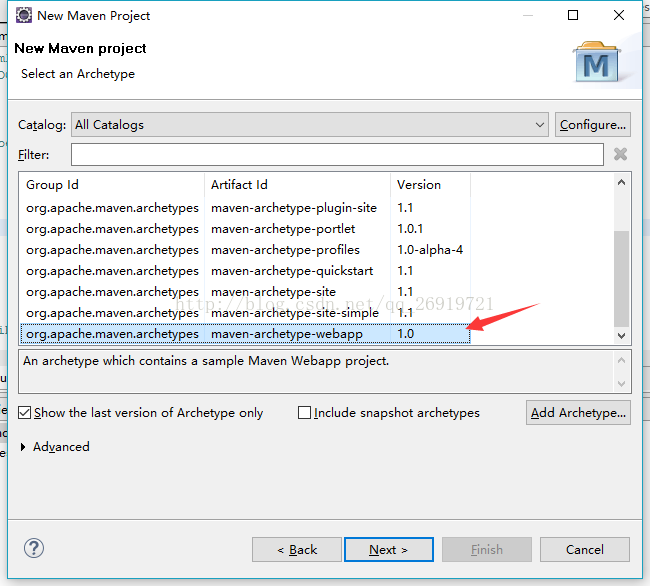Maximize the New Maven Project window

(573, 15)
